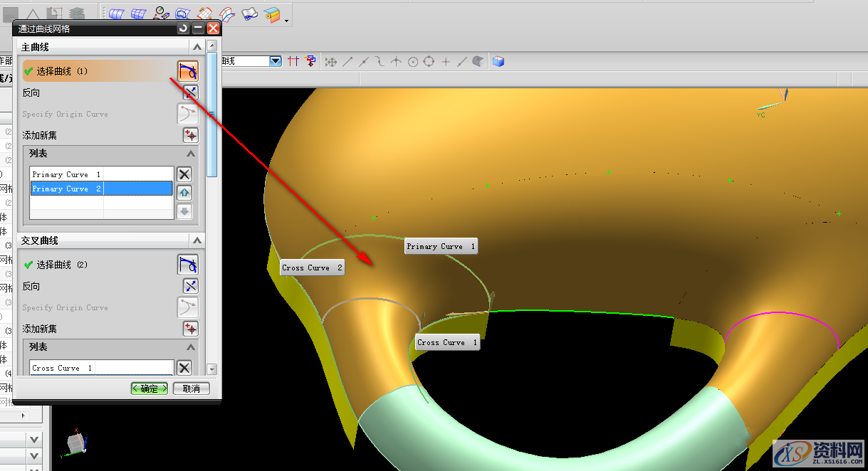Image resolution: width=868 pixels, height=471 pixels.
Task: Click delete X beside Primary Curve list
Action: (184, 174)
